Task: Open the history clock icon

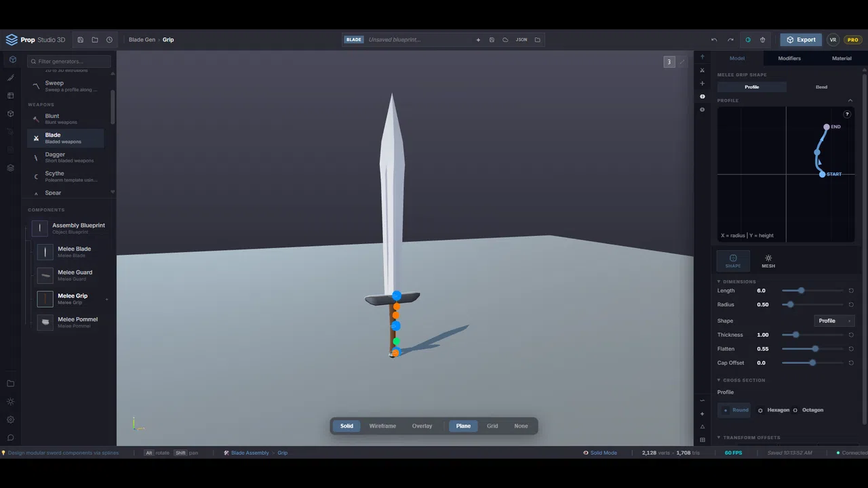Action: (109, 40)
